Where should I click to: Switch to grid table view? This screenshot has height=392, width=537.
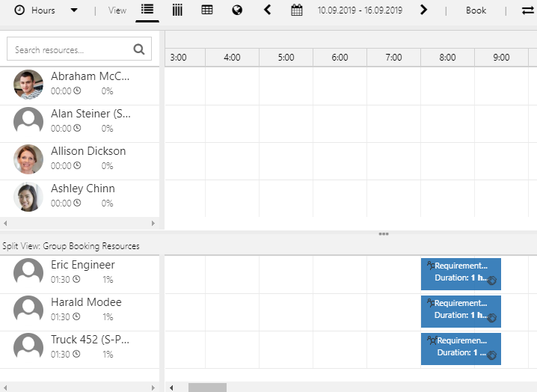(207, 10)
